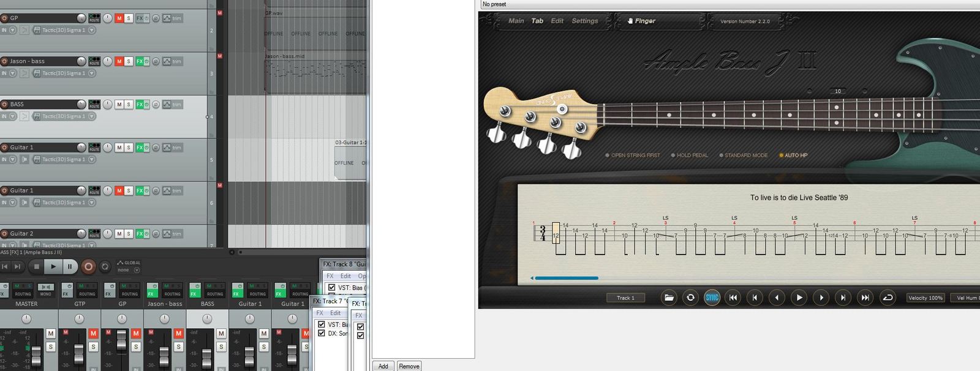Screen dimensions: 980x371
Task: Open routing of BASS track
Action: pos(94,105)
